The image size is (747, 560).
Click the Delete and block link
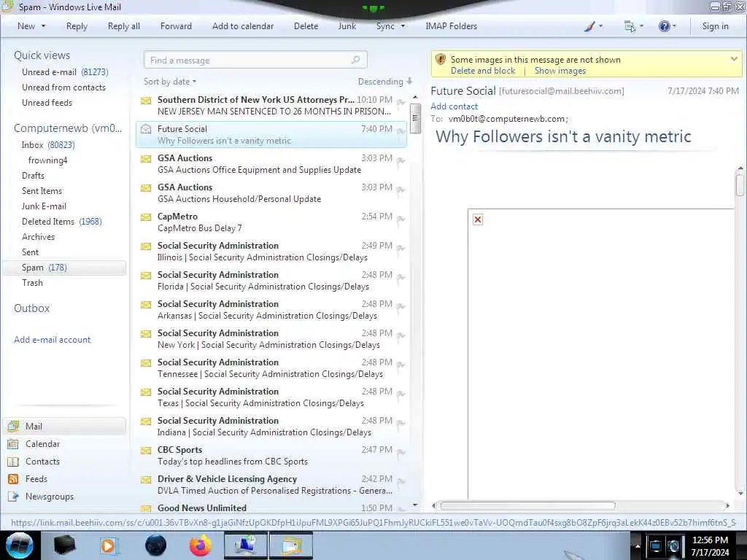click(x=483, y=71)
